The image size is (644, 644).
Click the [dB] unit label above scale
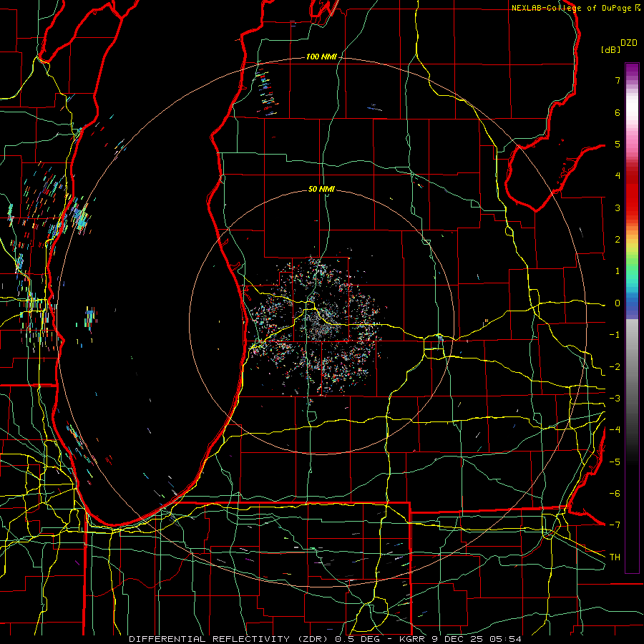610,50
